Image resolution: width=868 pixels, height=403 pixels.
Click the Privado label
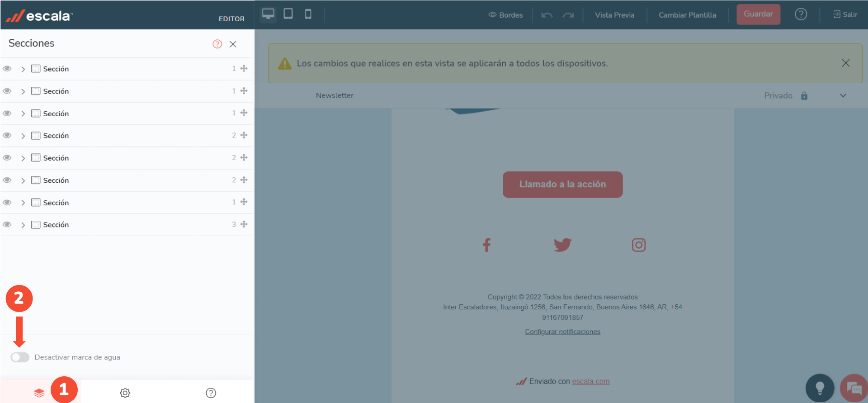point(778,95)
